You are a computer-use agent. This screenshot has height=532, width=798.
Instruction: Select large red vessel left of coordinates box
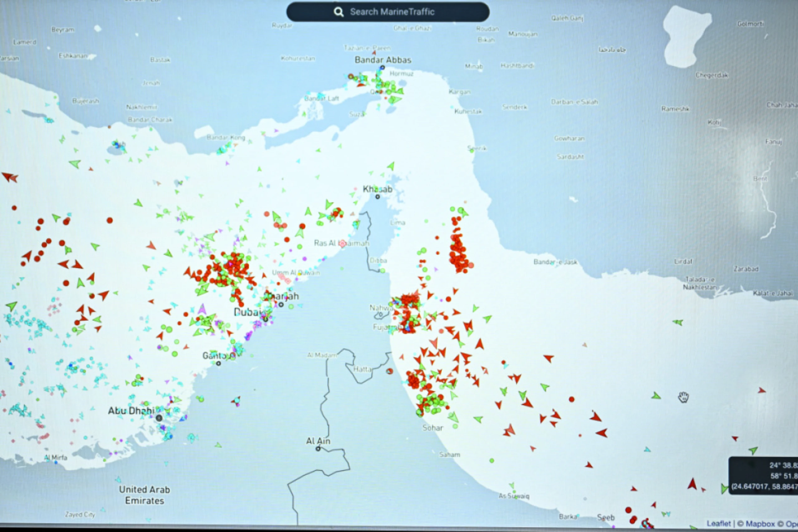pyautogui.click(x=692, y=484)
